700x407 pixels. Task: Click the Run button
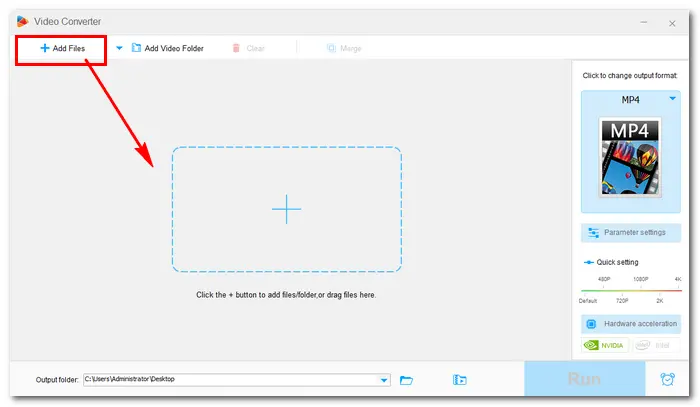point(584,378)
